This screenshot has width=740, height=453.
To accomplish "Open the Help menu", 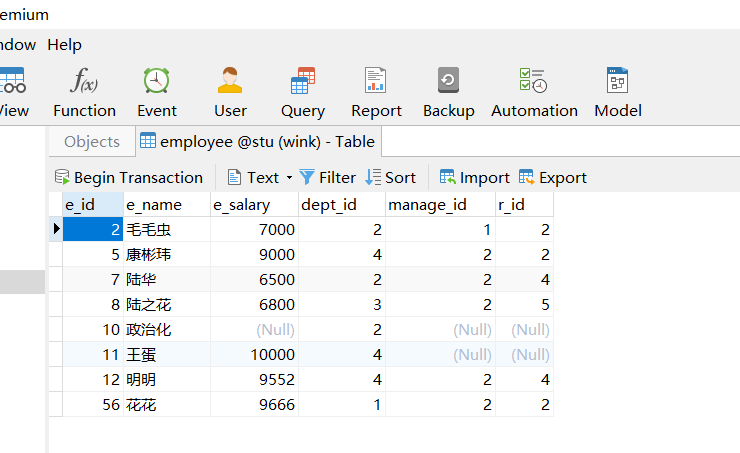I will point(65,45).
